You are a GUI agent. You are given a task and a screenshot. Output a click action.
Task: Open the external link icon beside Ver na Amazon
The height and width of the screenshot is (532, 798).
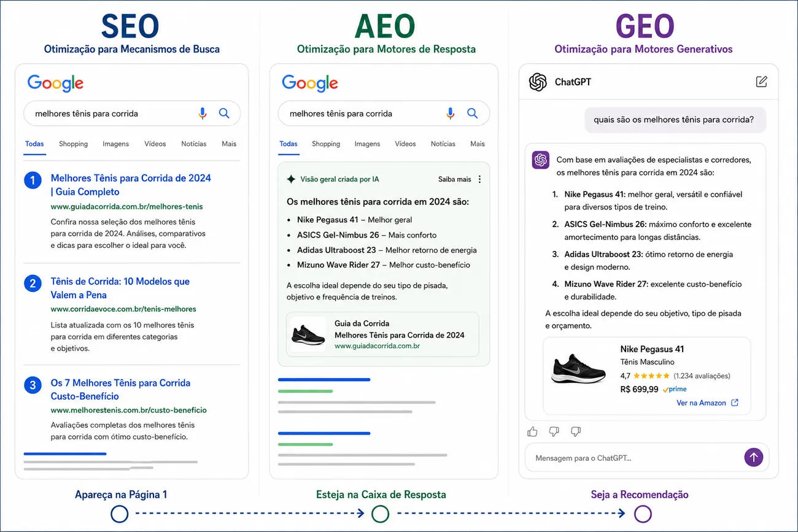pyautogui.click(x=735, y=403)
